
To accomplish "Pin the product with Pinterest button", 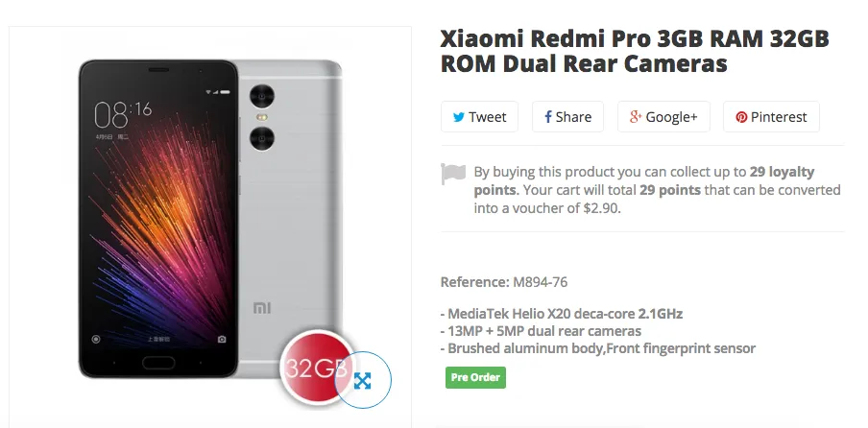I will click(x=771, y=117).
